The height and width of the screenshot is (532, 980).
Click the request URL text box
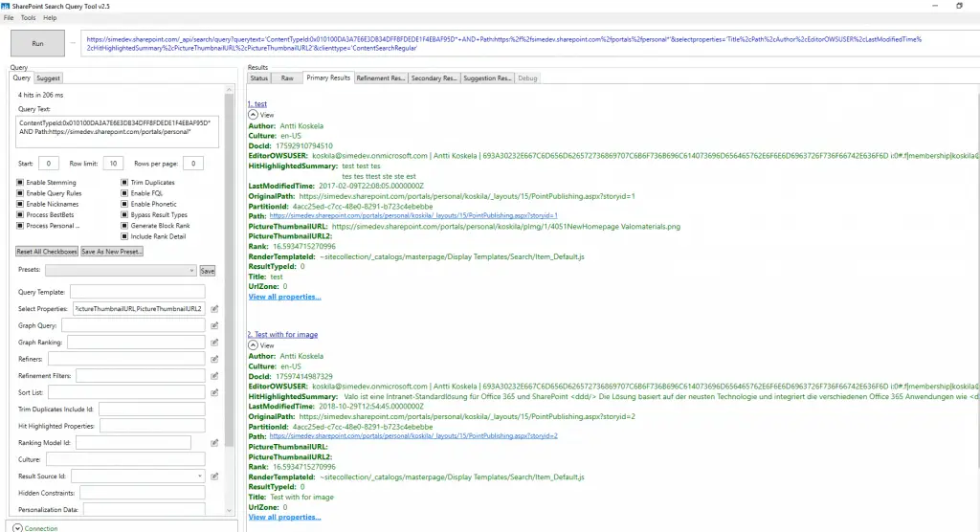click(x=528, y=44)
